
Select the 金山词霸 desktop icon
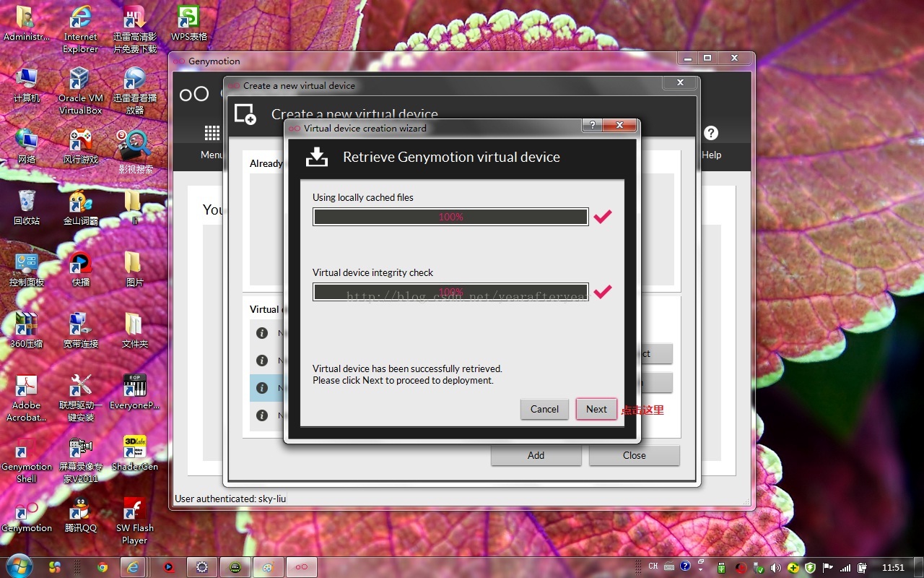(x=80, y=208)
